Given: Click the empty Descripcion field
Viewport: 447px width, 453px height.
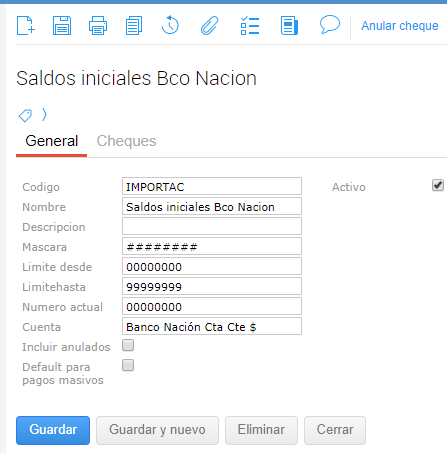Looking at the screenshot, I should click(212, 226).
